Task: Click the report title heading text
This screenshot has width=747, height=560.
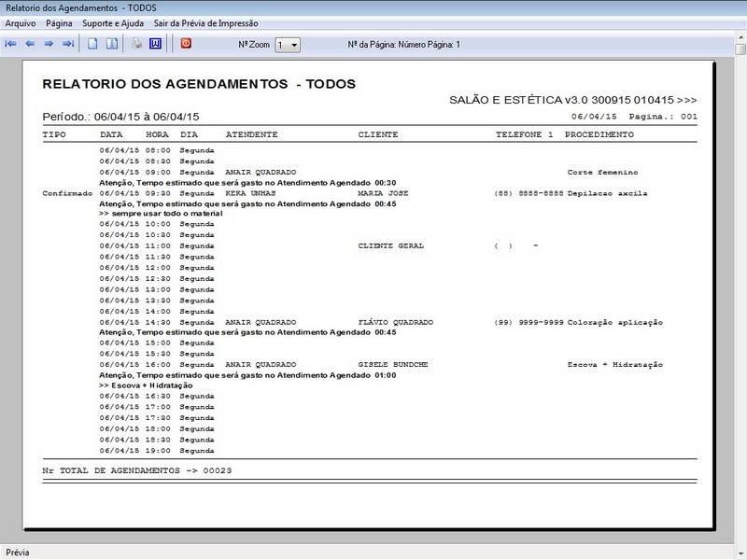Action: pos(199,84)
